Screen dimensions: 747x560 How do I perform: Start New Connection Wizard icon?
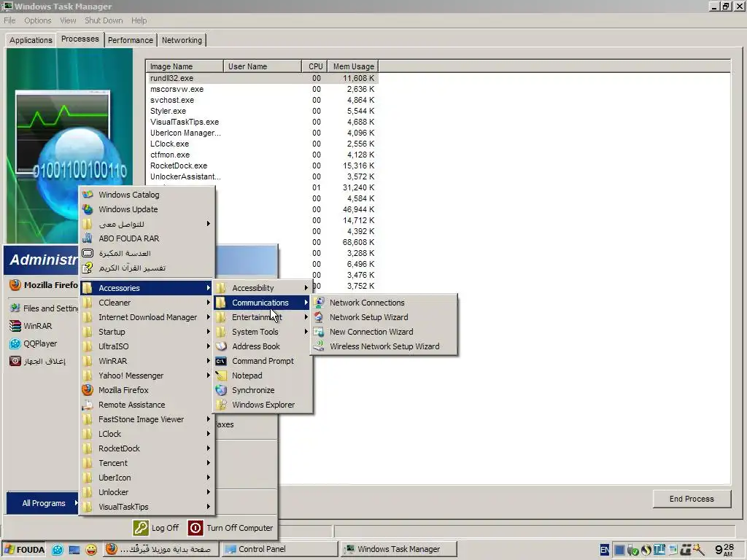tap(319, 332)
